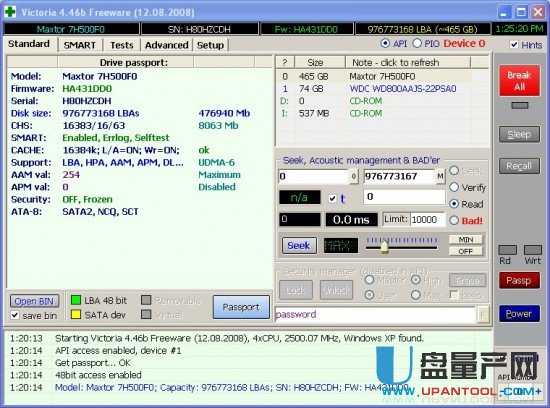Click the Passport button
Viewport: 550px width, 408px height.
coord(241,307)
